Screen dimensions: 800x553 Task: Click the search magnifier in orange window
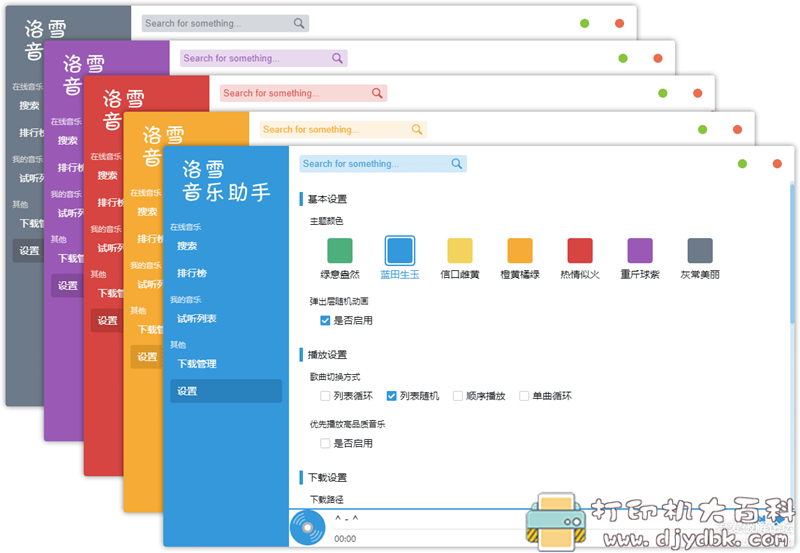pyautogui.click(x=417, y=130)
